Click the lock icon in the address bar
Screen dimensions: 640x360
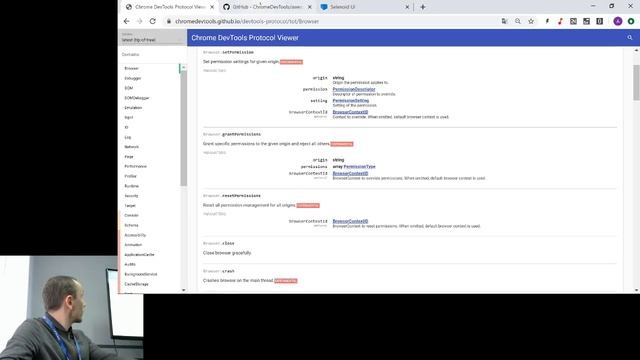pyautogui.click(x=169, y=21)
